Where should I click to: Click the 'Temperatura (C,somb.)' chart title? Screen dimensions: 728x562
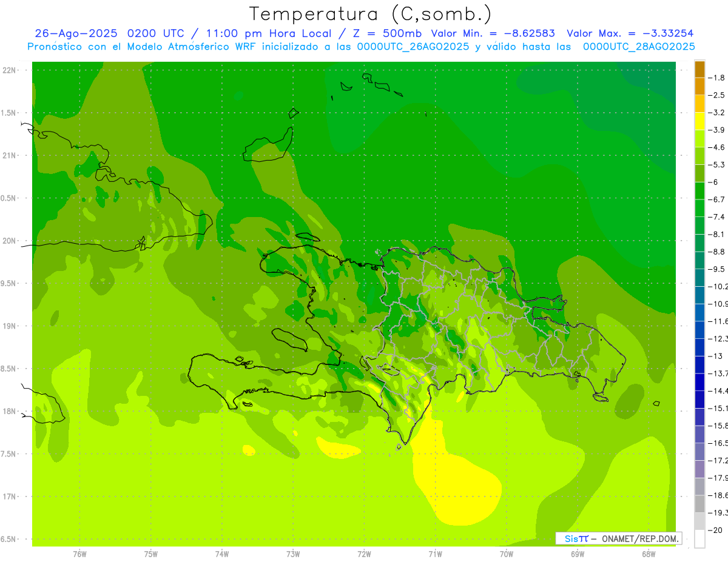coord(370,13)
